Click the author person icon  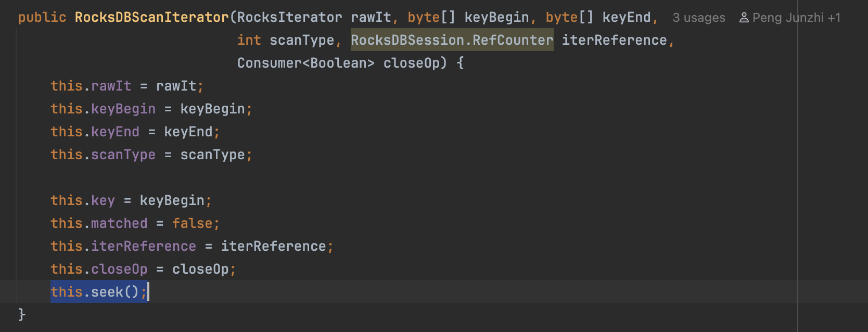tap(744, 18)
